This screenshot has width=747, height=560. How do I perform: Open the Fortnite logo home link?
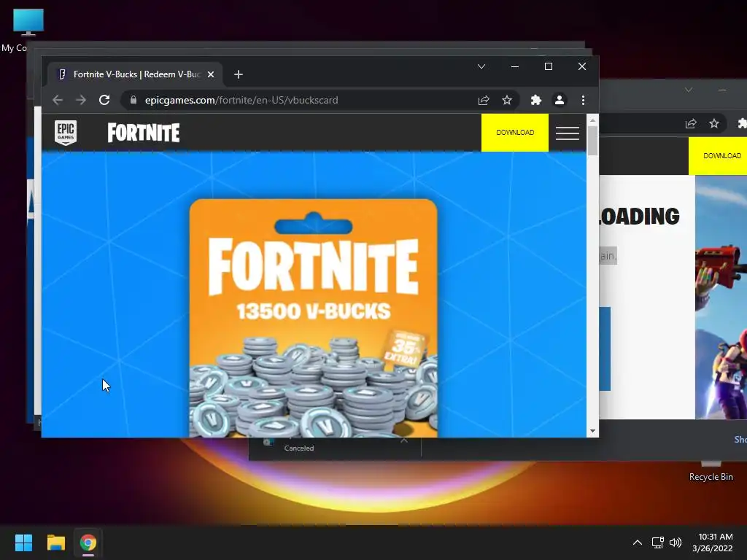pos(144,133)
